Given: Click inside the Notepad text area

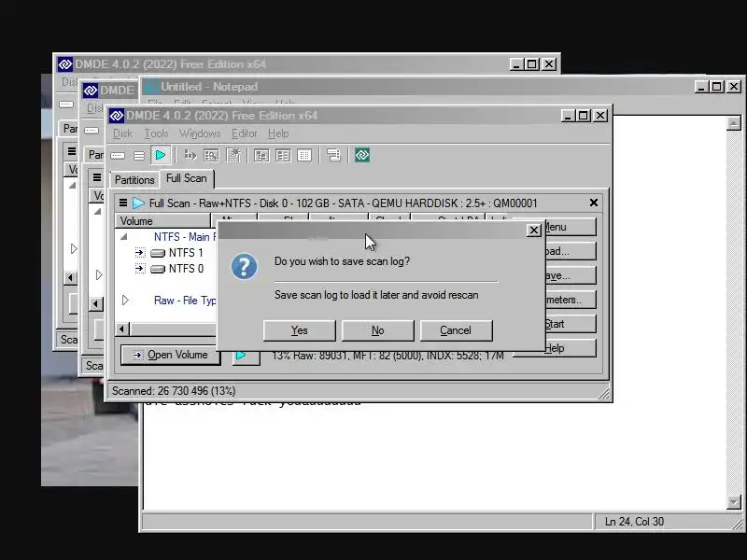Looking at the screenshot, I should pyautogui.click(x=433, y=457).
